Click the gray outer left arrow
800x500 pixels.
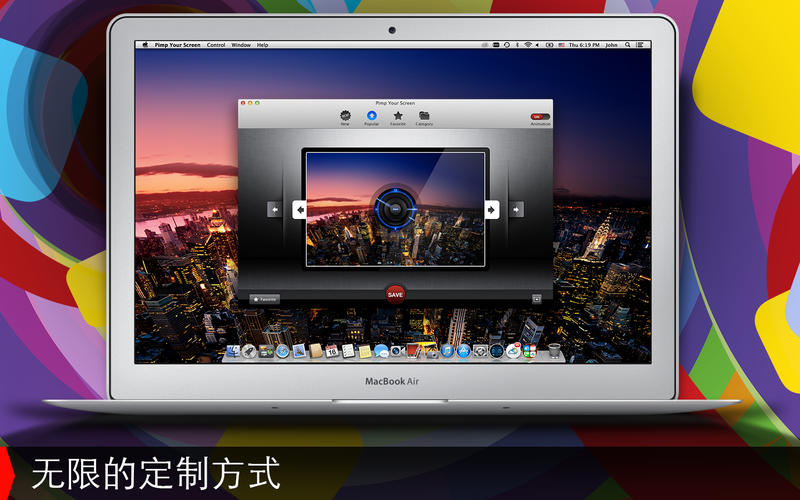(x=274, y=209)
